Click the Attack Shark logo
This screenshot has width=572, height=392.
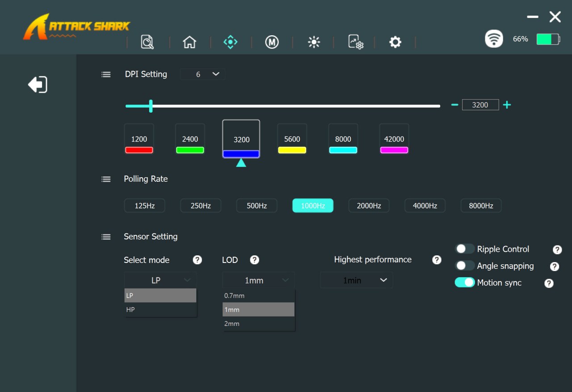pos(76,27)
